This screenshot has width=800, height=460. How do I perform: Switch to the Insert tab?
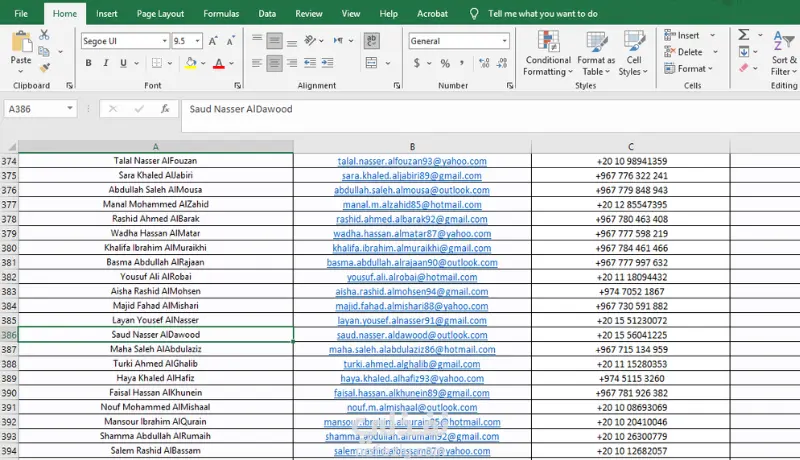pos(107,14)
